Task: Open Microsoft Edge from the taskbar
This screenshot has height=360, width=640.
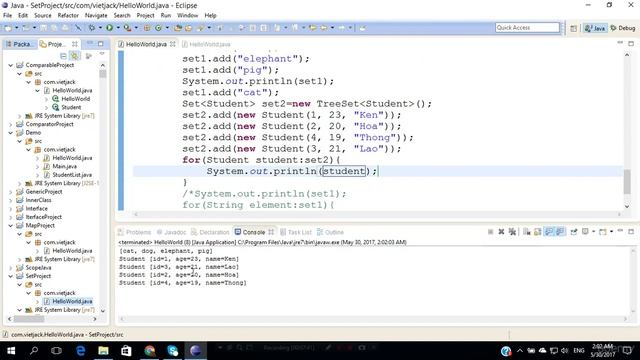Action: [80, 351]
